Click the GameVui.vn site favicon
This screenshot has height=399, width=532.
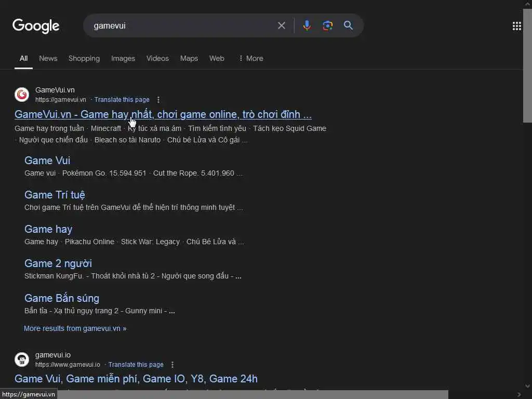(x=22, y=95)
